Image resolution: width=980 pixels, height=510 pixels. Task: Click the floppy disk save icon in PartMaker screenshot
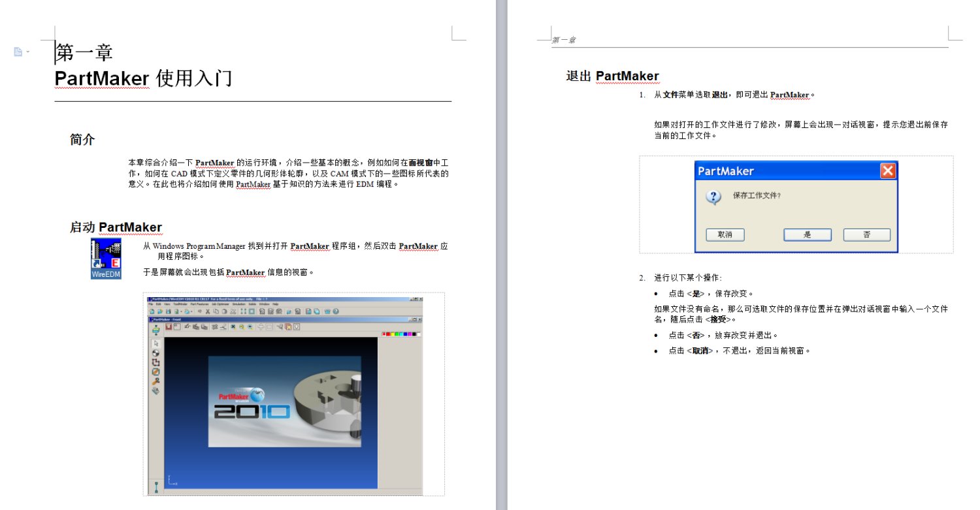click(x=168, y=312)
